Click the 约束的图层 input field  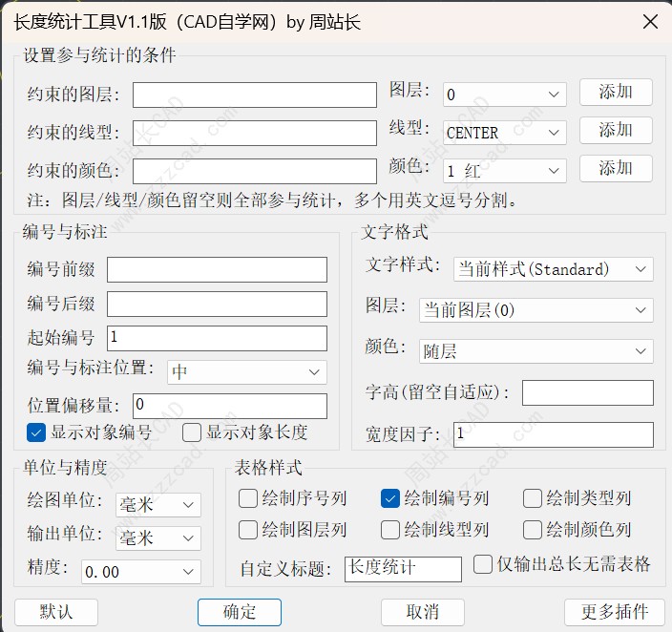coord(254,95)
